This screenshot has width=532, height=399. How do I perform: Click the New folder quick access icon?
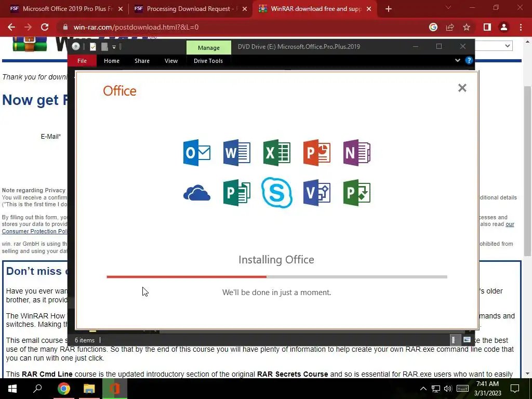104,47
